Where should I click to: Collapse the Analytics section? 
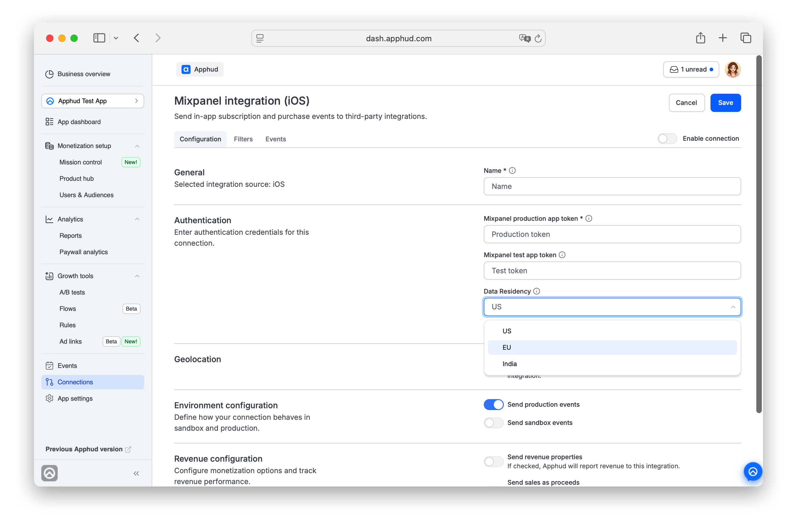[x=137, y=219]
